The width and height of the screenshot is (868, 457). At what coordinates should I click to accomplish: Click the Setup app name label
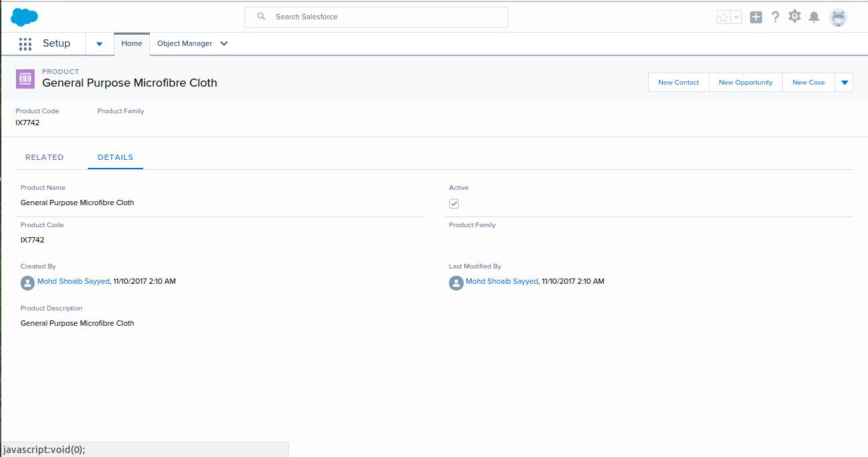[57, 43]
